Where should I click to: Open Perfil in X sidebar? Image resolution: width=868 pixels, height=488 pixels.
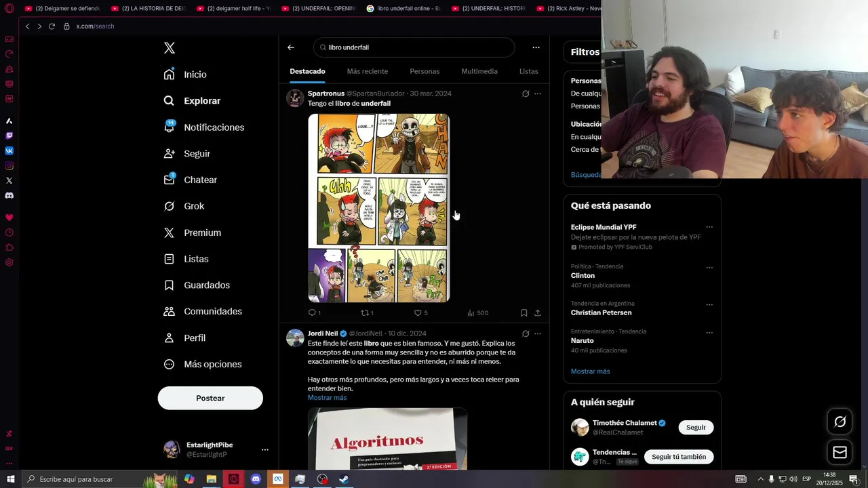(184, 338)
